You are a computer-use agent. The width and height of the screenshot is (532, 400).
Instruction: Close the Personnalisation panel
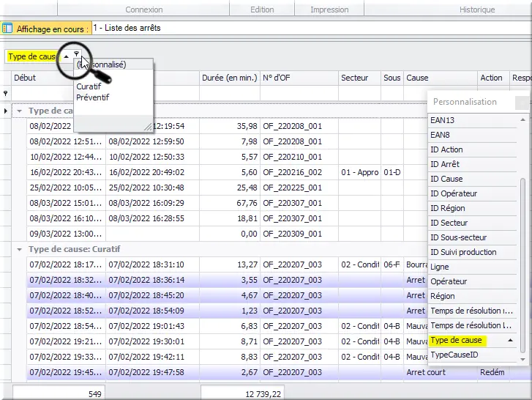522,103
